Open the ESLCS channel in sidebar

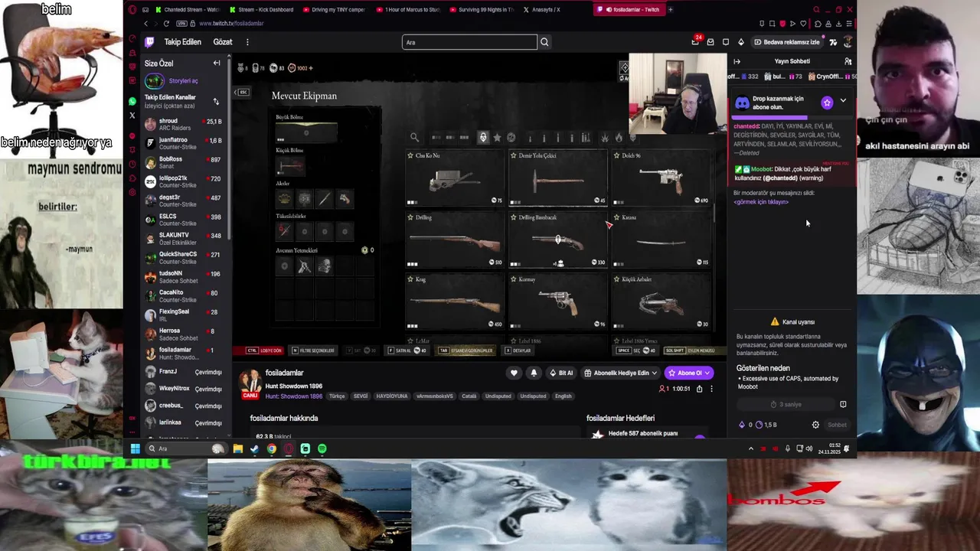click(183, 220)
